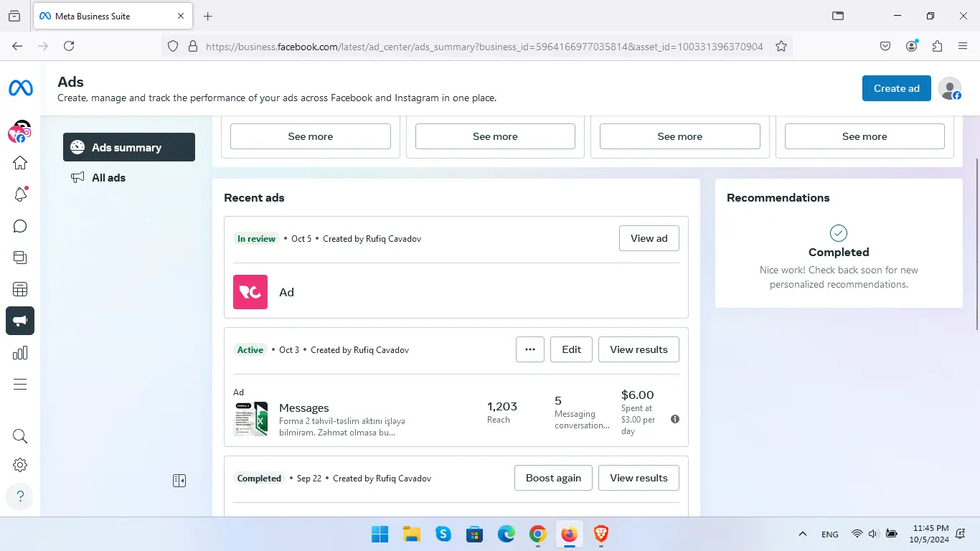Open Google Chrome from taskbar
Viewport: 980px width, 551px height.
538,534
